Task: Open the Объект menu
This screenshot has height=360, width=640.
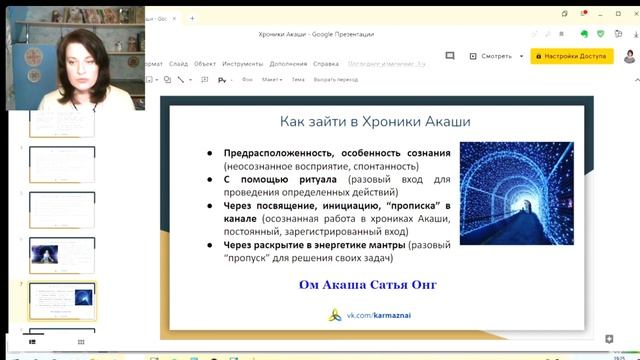Action: point(205,64)
